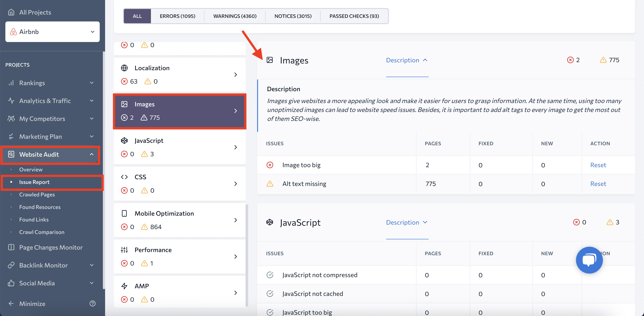This screenshot has width=644, height=316.
Task: Click the Performance sliders icon
Action: pyautogui.click(x=124, y=250)
